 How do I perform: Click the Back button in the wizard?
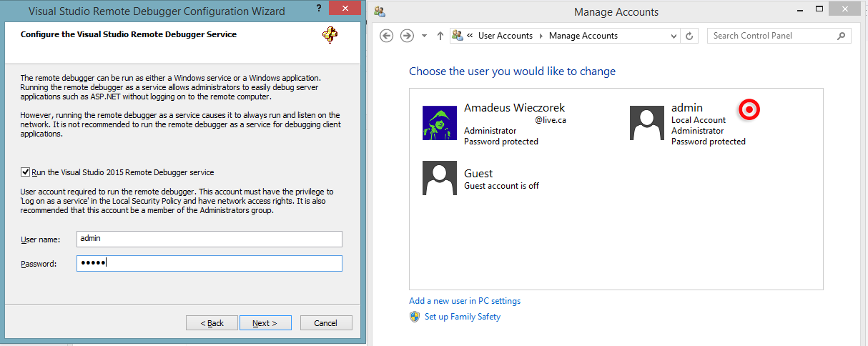tap(212, 323)
